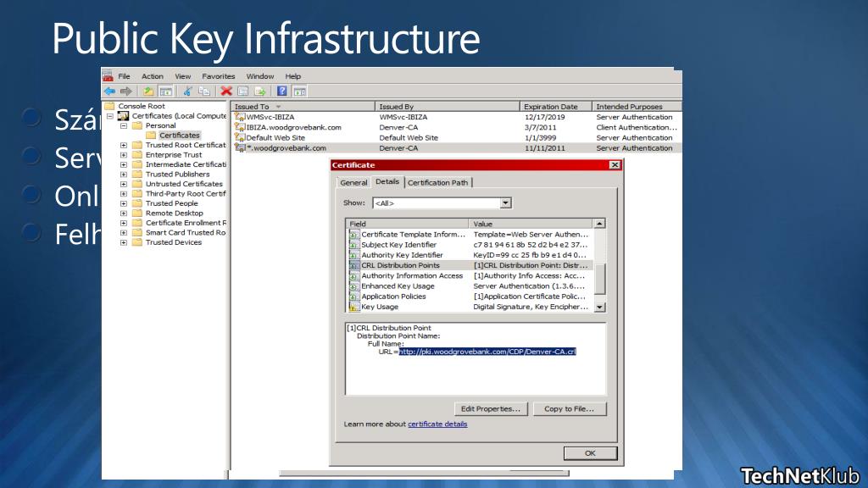Click the Console Root folder icon
The image size is (868, 488).
click(109, 106)
